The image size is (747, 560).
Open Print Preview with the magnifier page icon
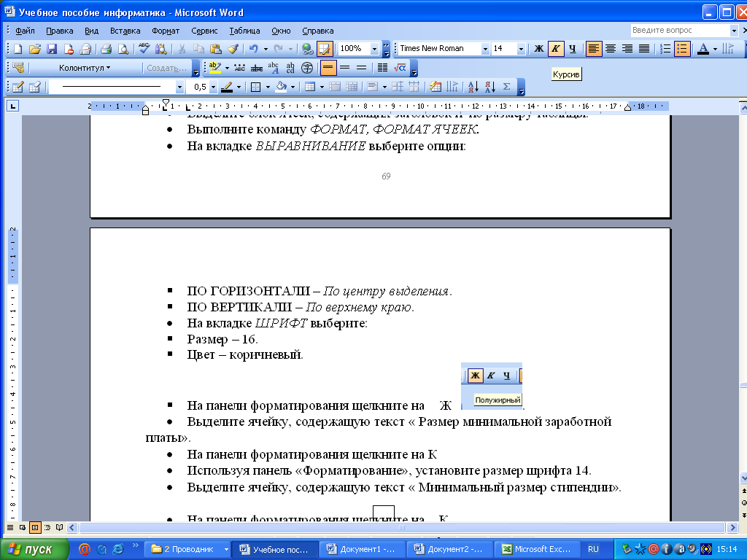123,49
